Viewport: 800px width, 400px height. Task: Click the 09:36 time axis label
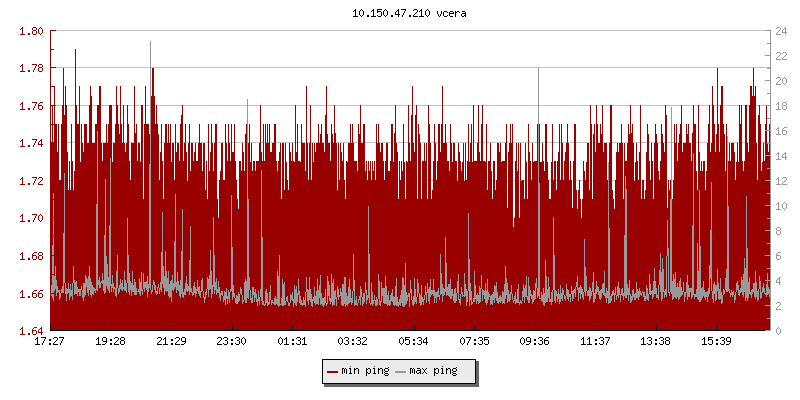click(535, 341)
